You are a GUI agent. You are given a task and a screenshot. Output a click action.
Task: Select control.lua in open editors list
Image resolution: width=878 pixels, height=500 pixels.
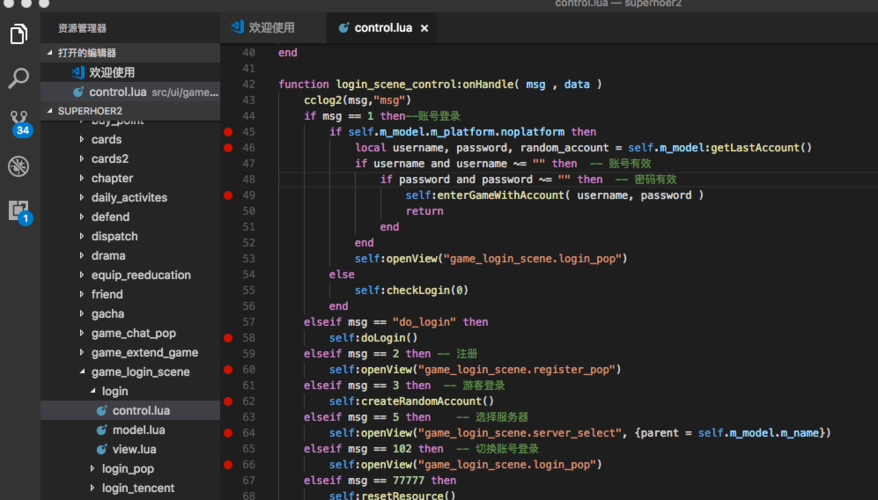(130, 92)
